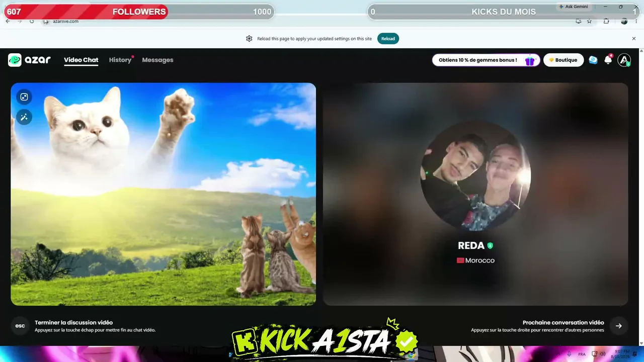The height and width of the screenshot is (362, 644).
Task: Reload the page from the settings banner
Action: 388,39
